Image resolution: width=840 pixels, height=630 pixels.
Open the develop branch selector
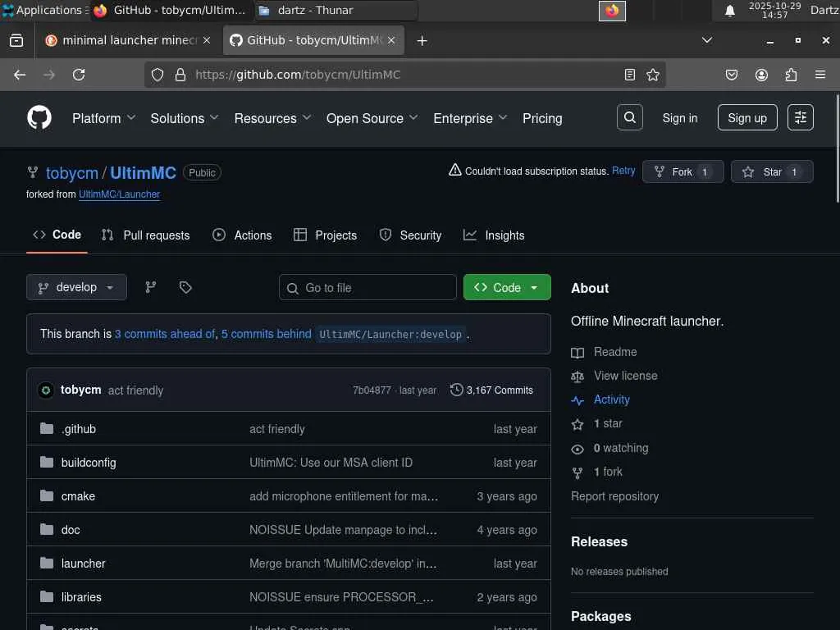pyautogui.click(x=76, y=288)
